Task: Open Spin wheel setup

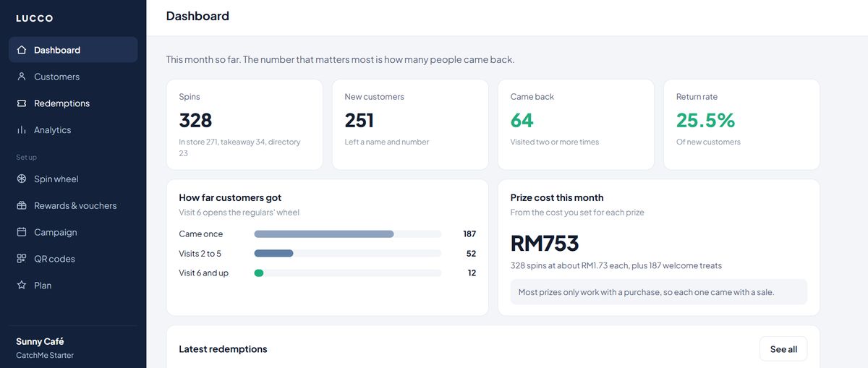Action: click(x=73, y=179)
